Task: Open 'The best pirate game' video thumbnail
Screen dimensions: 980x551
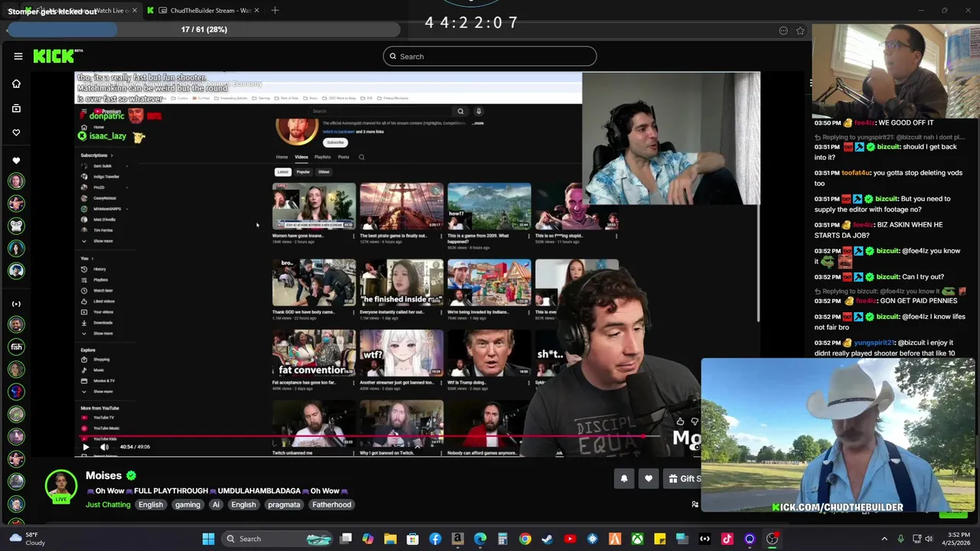Action: click(x=402, y=206)
